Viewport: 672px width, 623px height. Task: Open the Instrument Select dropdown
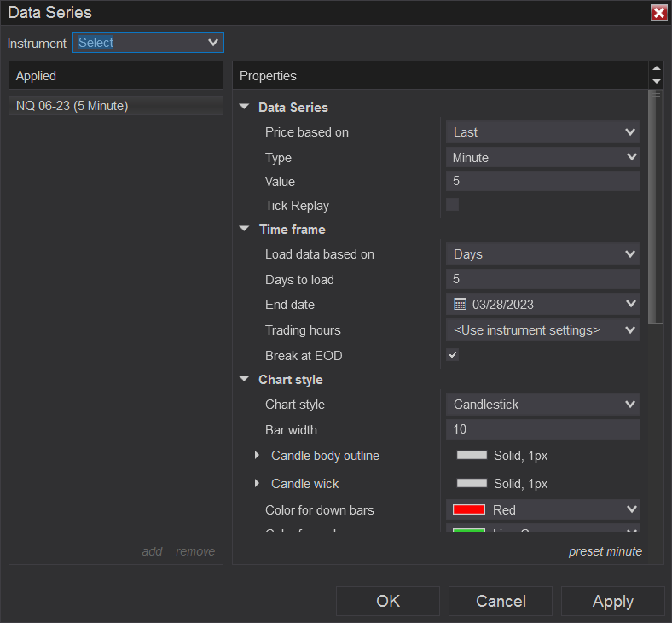pyautogui.click(x=148, y=43)
